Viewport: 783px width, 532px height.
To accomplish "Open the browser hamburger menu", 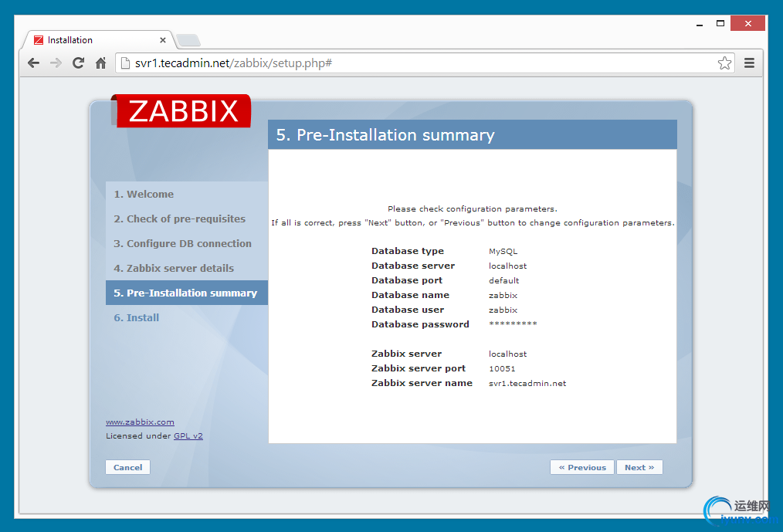I will click(x=749, y=63).
